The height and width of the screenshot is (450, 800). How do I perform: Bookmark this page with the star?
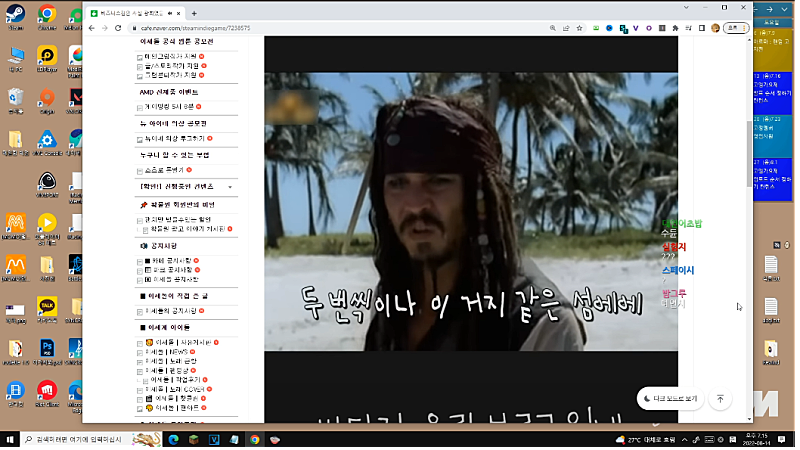(x=580, y=28)
